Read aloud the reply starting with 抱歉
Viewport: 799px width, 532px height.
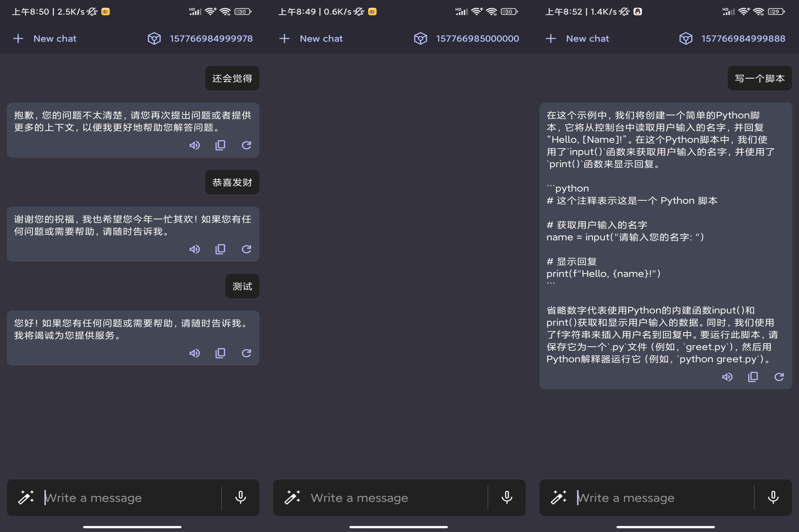point(195,145)
